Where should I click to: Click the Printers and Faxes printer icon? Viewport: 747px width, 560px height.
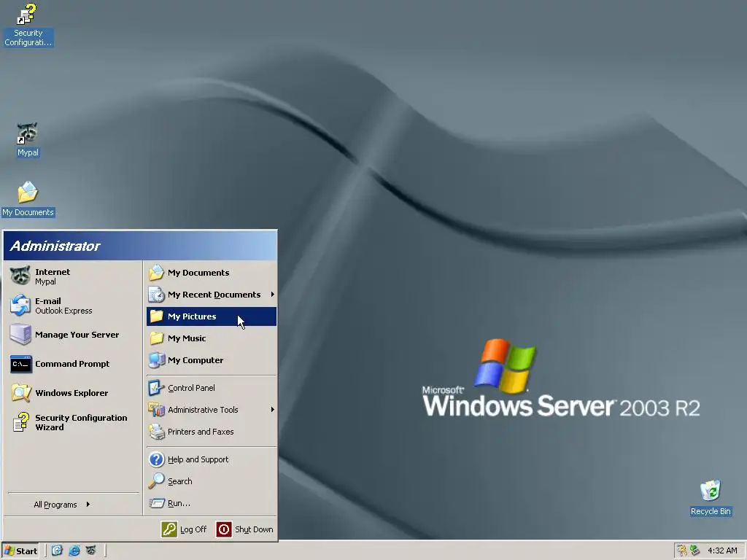coord(156,432)
